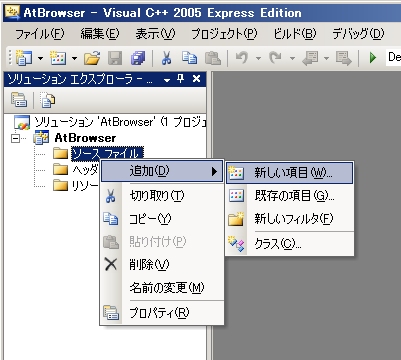401x360 pixels.
Task: Click the Open File folder icon
Action: click(92, 58)
